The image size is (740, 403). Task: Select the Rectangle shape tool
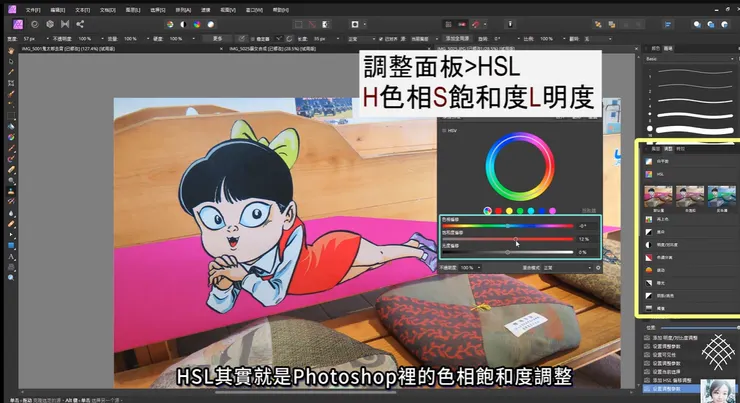click(11, 245)
